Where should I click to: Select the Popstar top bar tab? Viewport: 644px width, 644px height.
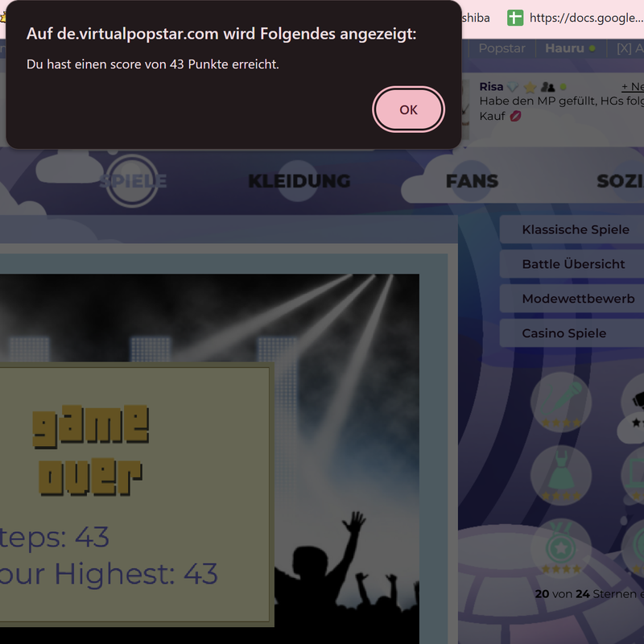pyautogui.click(x=502, y=48)
